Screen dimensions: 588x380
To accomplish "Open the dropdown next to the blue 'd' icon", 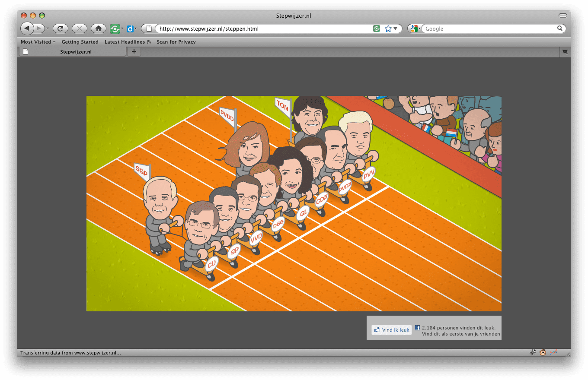I will tap(136, 28).
